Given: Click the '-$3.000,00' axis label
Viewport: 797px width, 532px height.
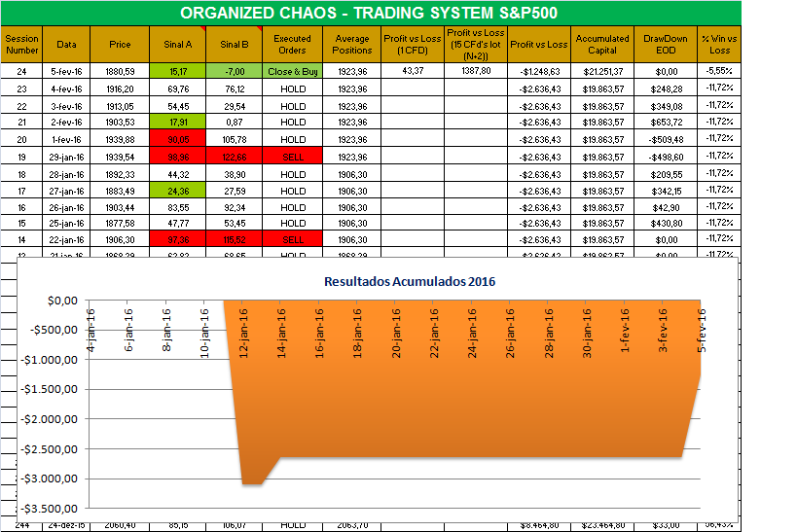Looking at the screenshot, I should (x=50, y=479).
